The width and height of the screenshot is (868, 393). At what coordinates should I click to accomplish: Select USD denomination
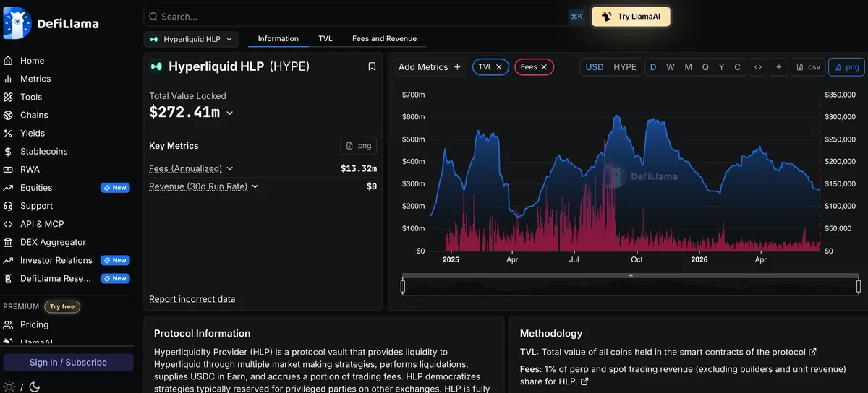[595, 67]
